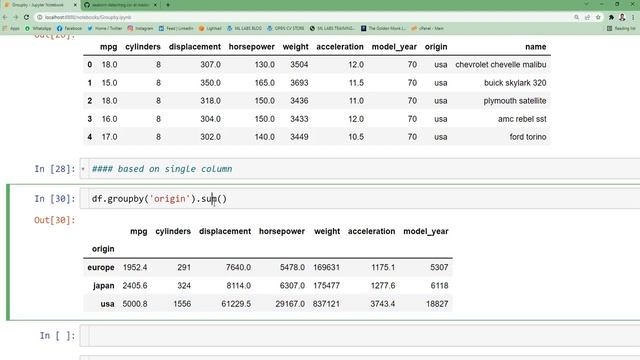
Task: Open the Feed | LinkedIn bookmark
Action: (176, 28)
